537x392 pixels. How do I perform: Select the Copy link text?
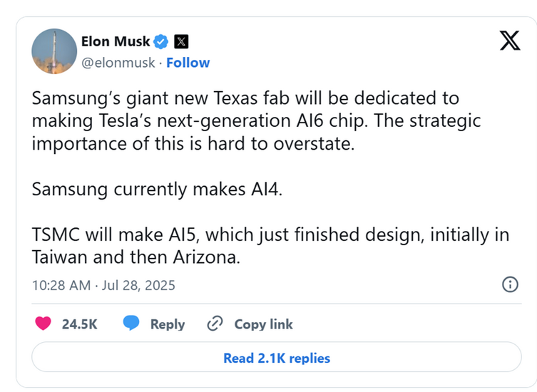coord(263,324)
